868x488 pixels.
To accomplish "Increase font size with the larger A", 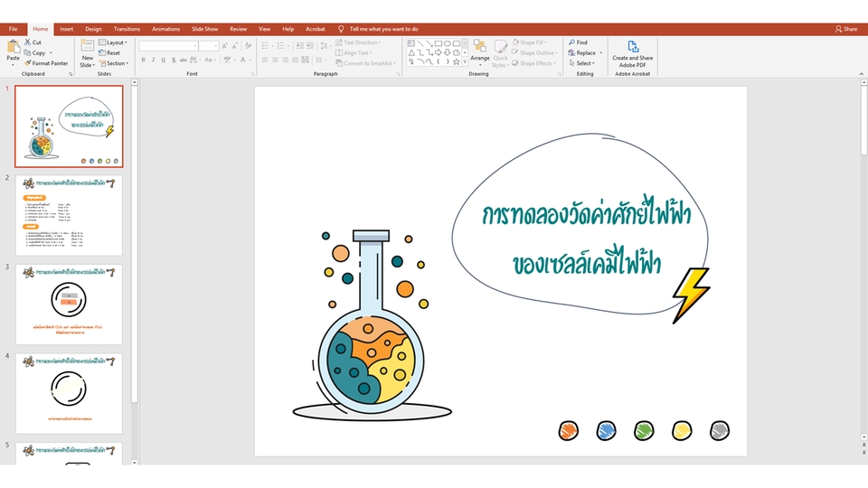I will coord(224,46).
